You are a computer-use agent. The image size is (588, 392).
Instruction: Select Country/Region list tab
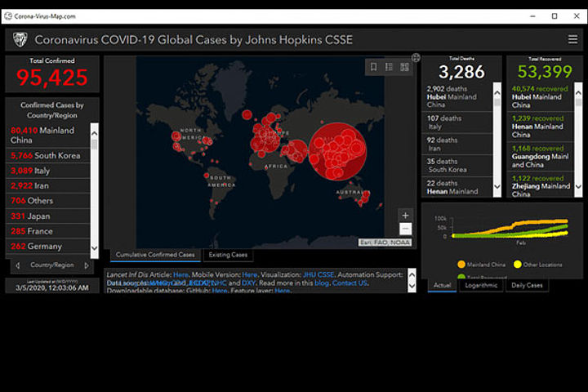[52, 265]
